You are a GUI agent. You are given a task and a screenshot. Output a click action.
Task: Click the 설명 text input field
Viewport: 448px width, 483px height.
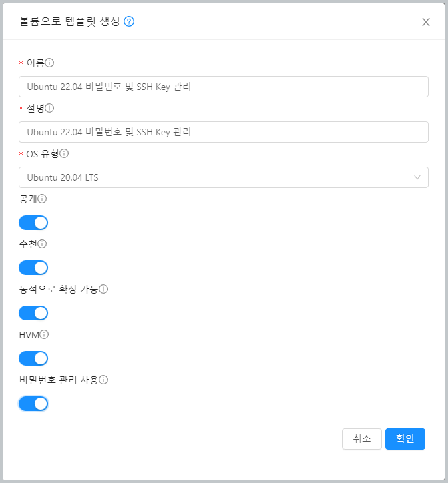(223, 132)
